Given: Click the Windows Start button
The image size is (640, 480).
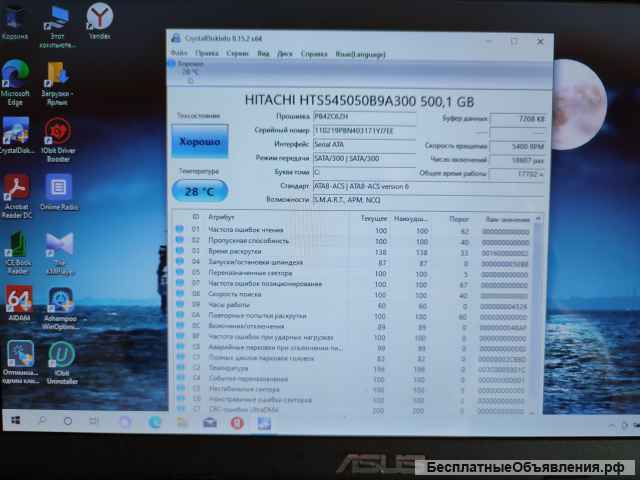Looking at the screenshot, I should tap(16, 420).
